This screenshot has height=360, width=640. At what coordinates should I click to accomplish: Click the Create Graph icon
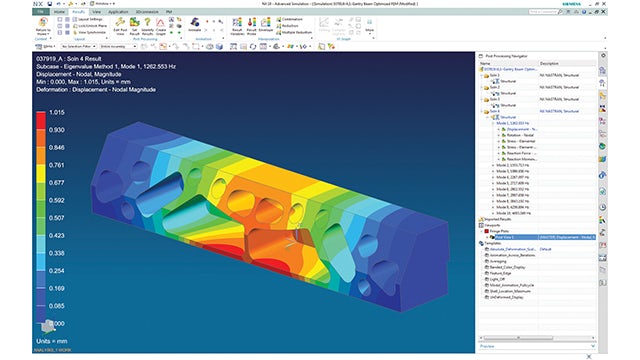pos(160,23)
